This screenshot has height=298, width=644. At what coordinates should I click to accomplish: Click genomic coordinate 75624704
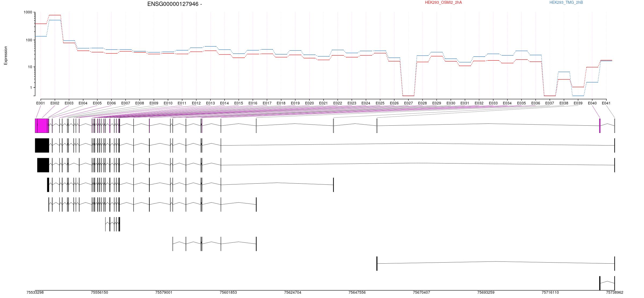(x=293, y=292)
